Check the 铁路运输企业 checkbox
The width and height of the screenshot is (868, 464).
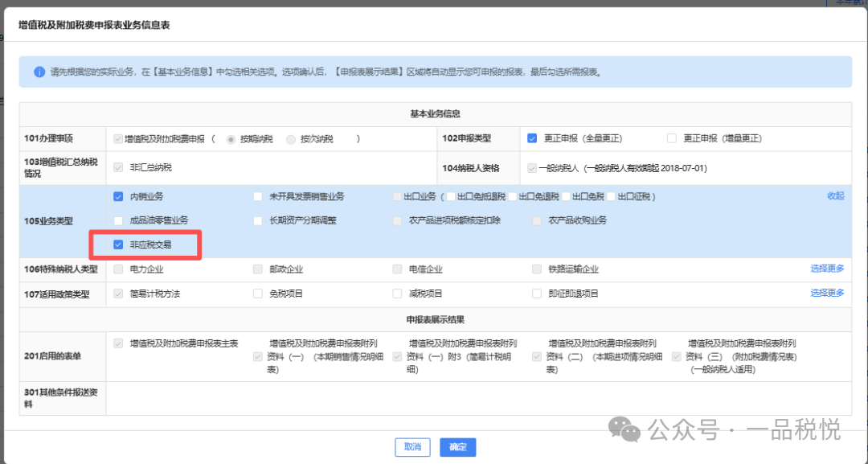coord(536,269)
